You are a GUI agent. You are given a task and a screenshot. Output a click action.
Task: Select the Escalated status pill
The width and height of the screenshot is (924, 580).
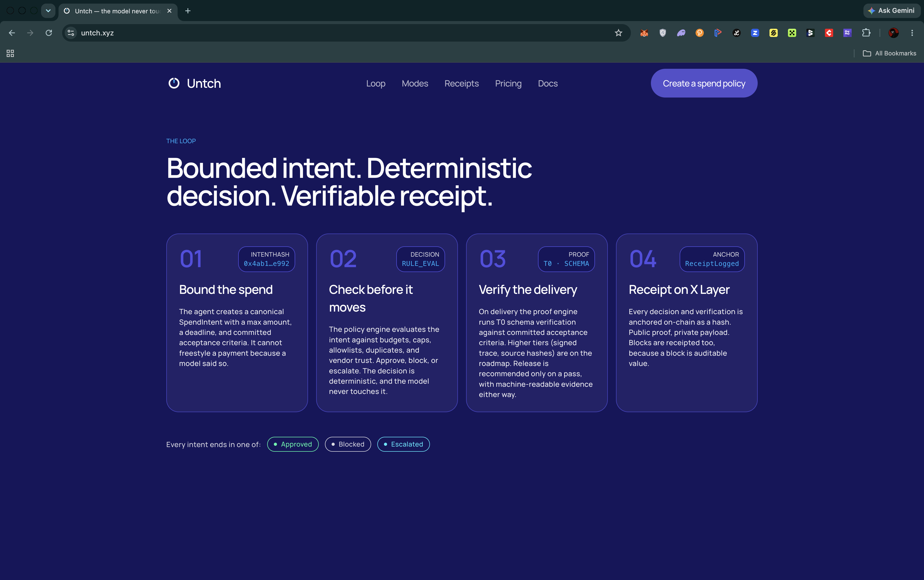(x=403, y=444)
